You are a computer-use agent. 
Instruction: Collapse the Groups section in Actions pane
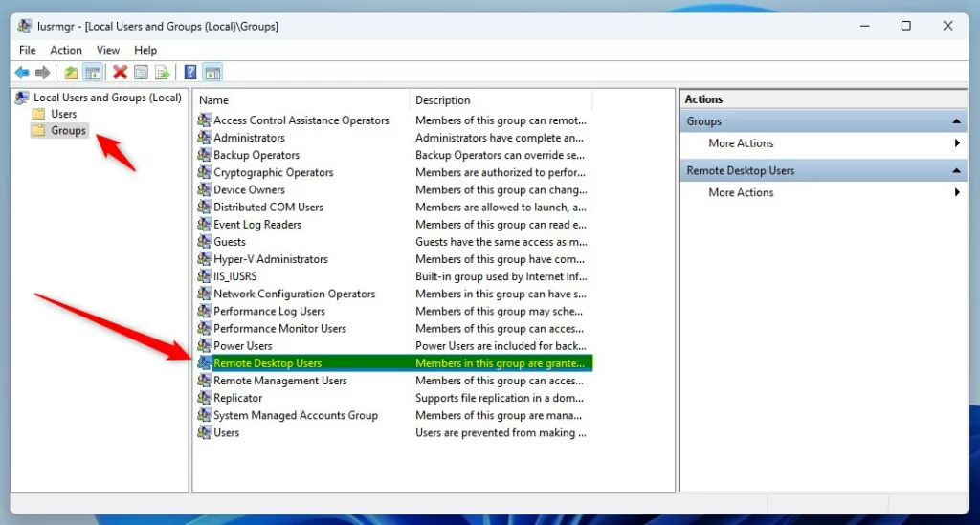(x=956, y=121)
